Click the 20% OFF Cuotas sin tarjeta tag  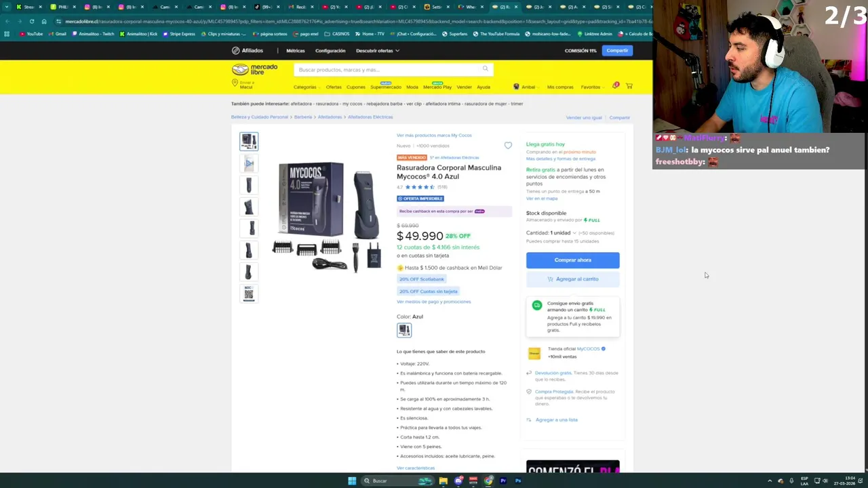point(429,291)
